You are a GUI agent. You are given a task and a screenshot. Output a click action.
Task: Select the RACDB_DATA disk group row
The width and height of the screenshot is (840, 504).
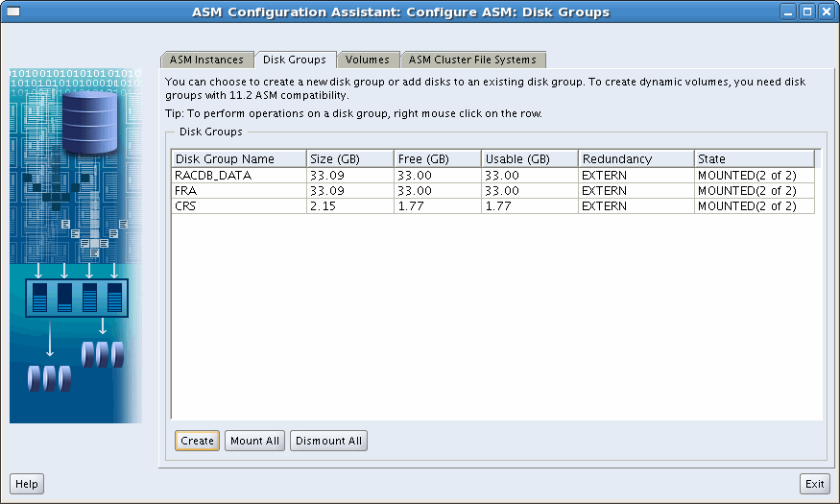238,176
